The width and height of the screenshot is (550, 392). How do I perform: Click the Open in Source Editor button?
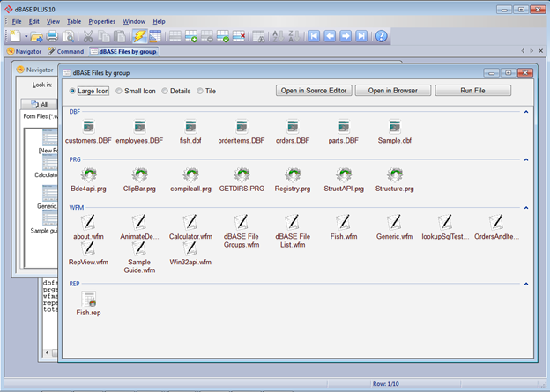[314, 91]
